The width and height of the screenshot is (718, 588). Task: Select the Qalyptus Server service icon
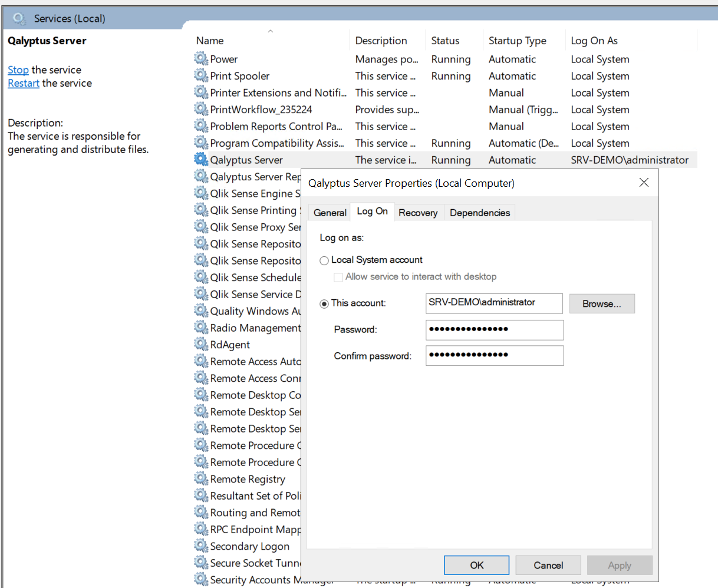pos(201,160)
